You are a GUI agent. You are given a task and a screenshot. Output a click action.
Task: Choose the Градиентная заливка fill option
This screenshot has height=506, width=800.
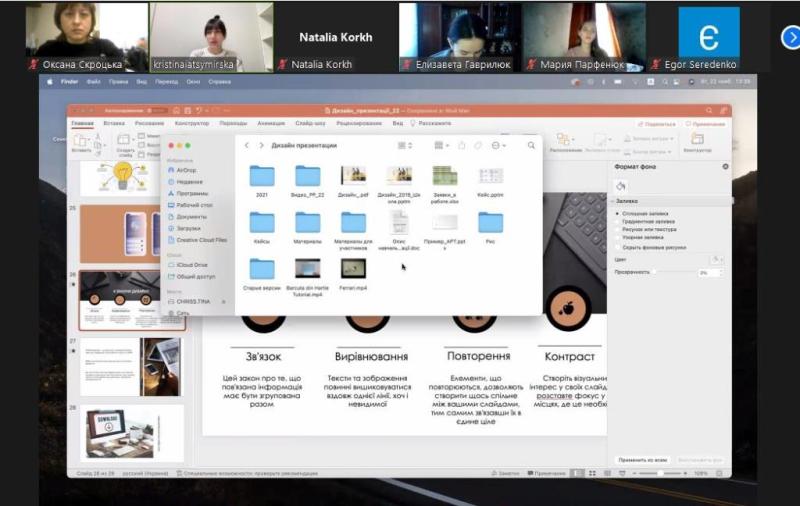click(617, 221)
